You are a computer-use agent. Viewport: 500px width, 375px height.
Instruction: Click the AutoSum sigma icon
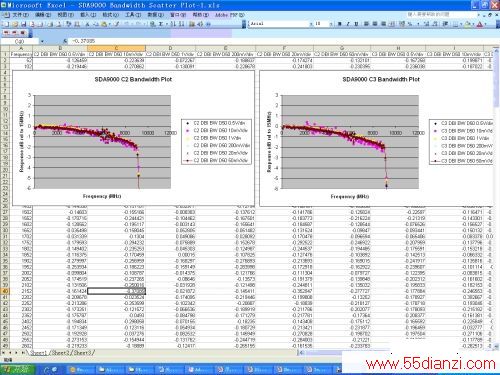click(161, 24)
